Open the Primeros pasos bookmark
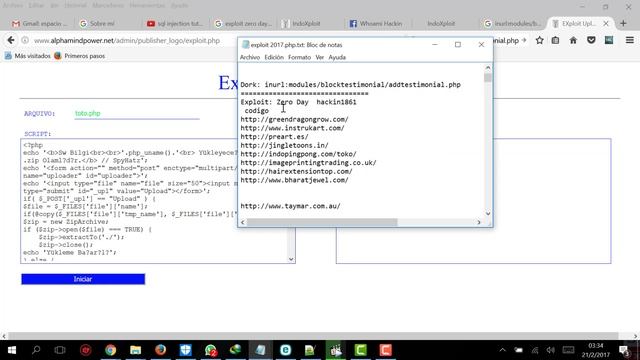The width and height of the screenshot is (640, 360). [x=80, y=56]
